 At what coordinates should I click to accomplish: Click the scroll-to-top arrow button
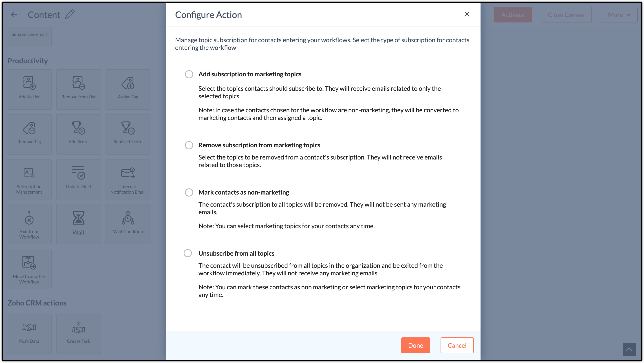tap(629, 350)
